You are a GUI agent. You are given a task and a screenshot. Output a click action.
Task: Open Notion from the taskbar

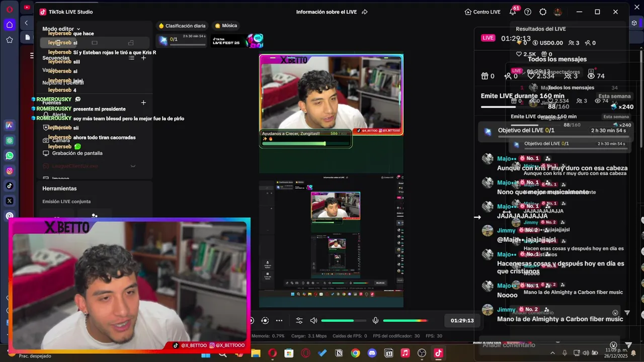point(339,353)
